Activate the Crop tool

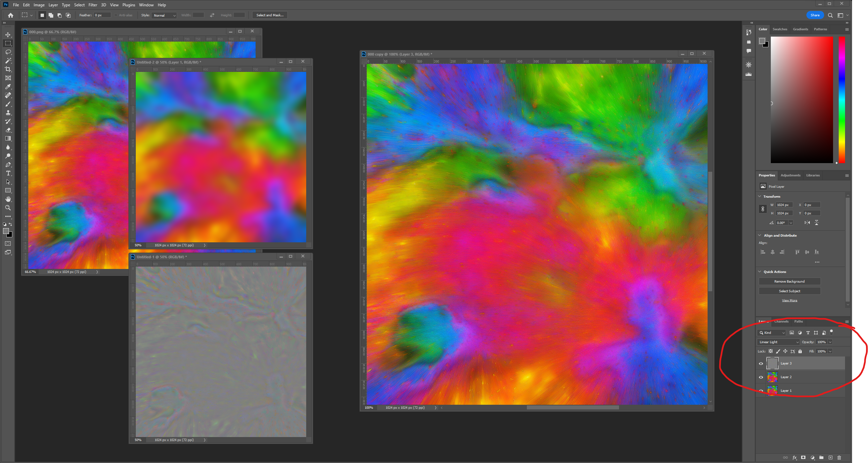(8, 69)
